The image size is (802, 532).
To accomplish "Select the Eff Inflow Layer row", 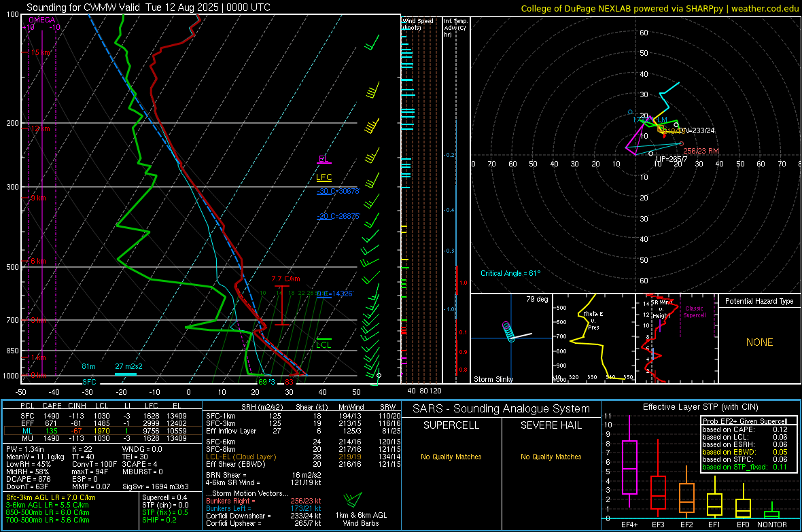I will (303, 431).
